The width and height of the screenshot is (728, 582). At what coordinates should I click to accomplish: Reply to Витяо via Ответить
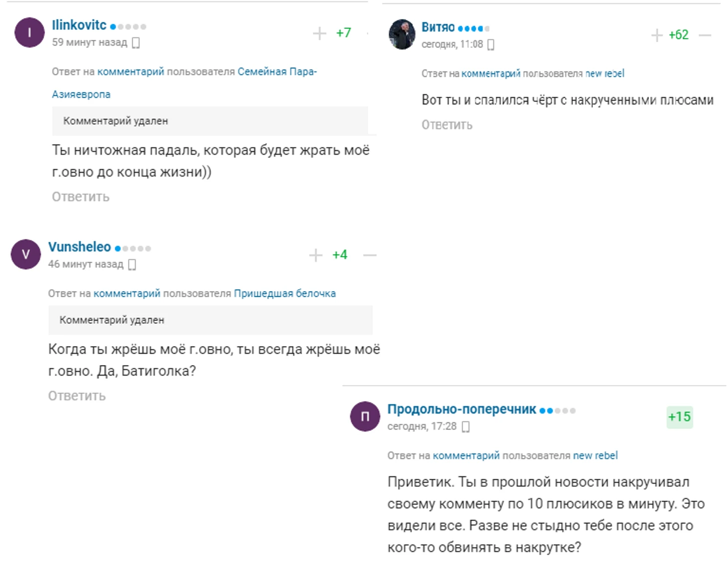pyautogui.click(x=447, y=125)
